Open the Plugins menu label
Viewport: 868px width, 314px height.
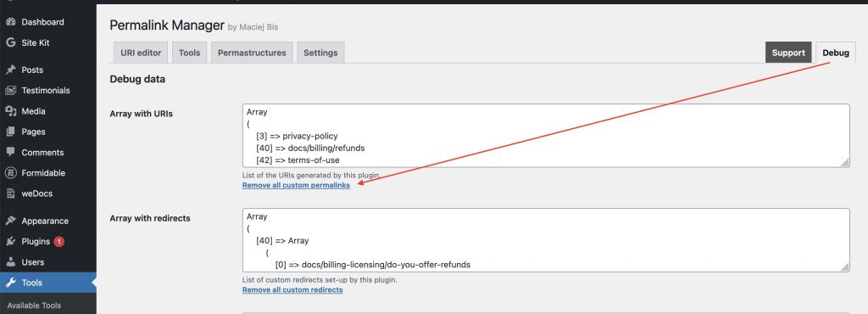[36, 242]
